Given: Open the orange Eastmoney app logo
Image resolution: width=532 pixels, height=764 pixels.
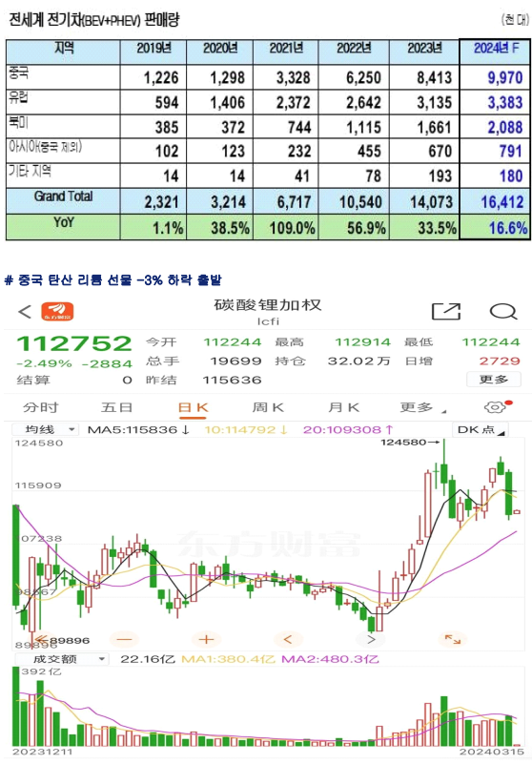Looking at the screenshot, I should tap(57, 312).
